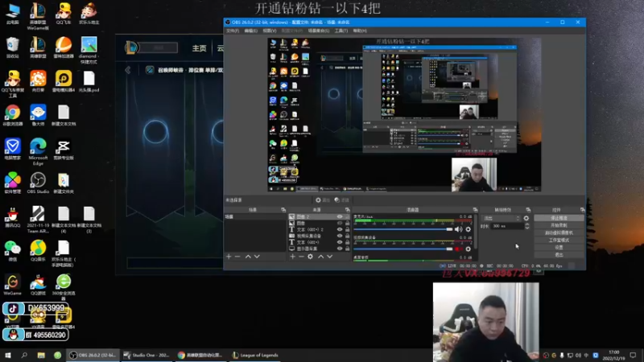Move the selected source up
The height and width of the screenshot is (362, 644).
tap(320, 257)
